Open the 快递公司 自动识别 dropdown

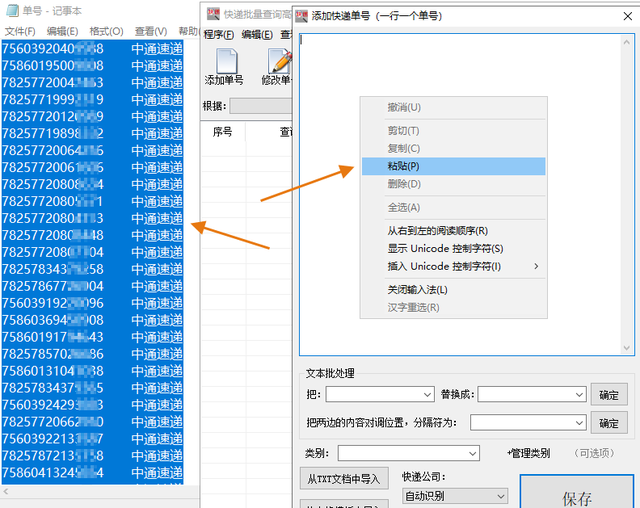pyautogui.click(x=455, y=496)
